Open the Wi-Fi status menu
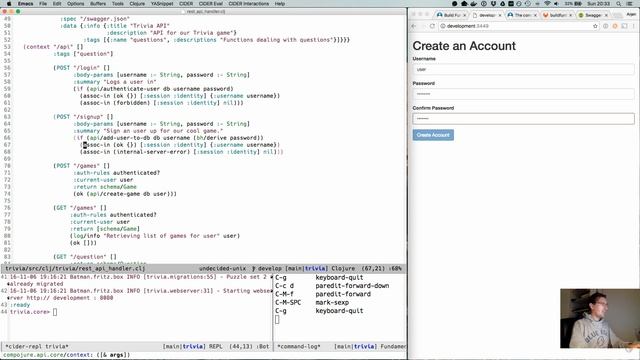 pos(547,4)
